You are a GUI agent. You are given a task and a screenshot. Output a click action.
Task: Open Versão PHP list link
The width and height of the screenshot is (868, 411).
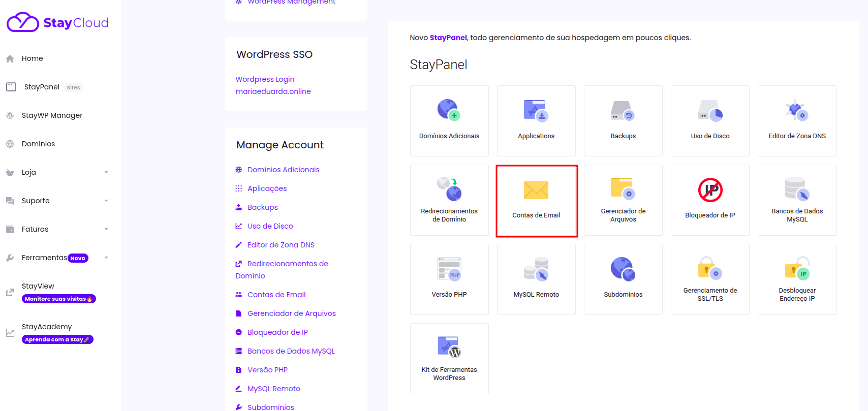pyautogui.click(x=267, y=370)
